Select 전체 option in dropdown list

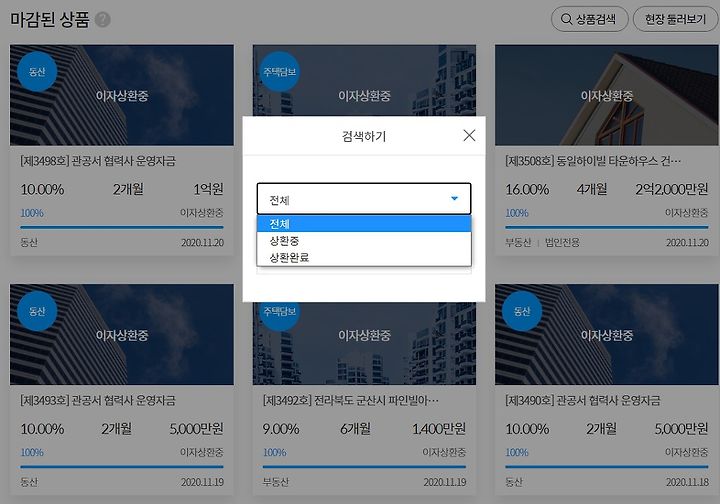tap(364, 224)
